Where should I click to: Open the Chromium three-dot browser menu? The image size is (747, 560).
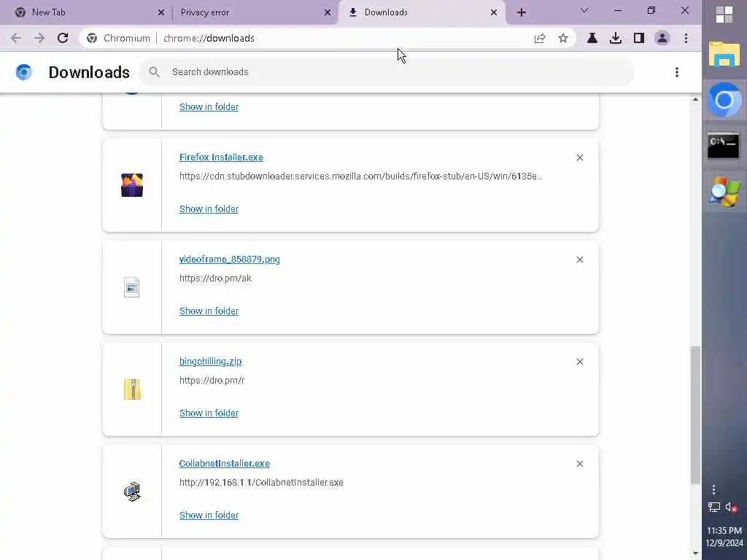click(686, 38)
